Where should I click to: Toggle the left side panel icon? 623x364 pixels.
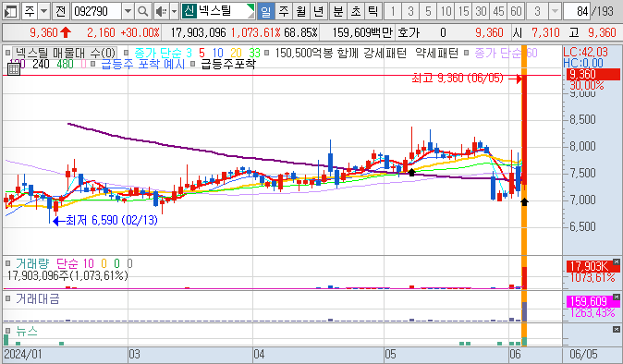(11, 11)
